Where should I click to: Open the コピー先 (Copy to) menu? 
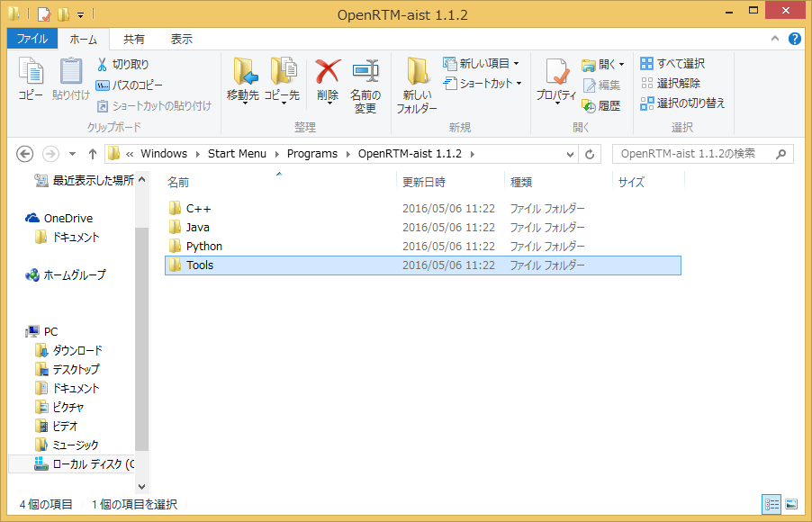click(x=283, y=80)
